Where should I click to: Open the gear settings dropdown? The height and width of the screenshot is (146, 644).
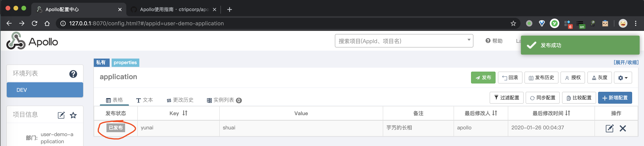coord(622,78)
